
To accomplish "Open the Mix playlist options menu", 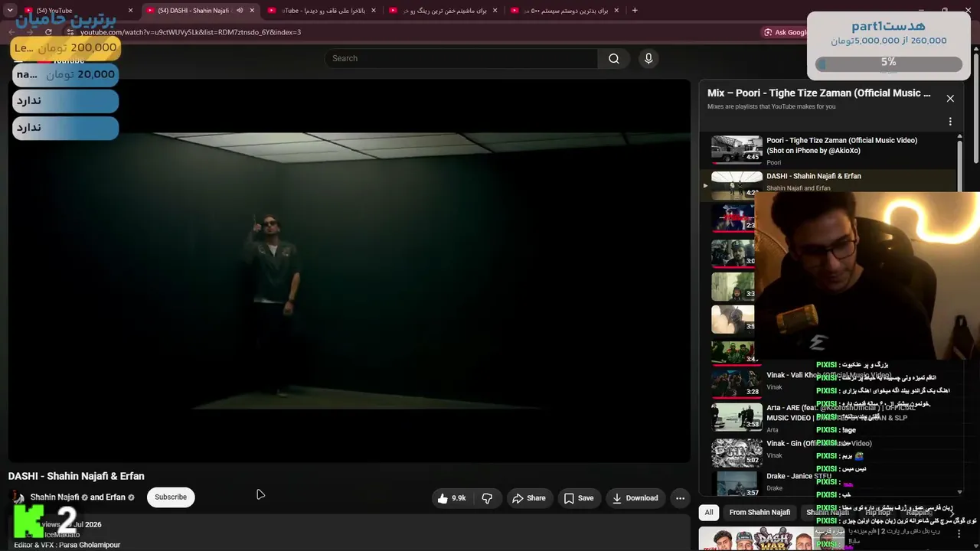I will click(950, 122).
